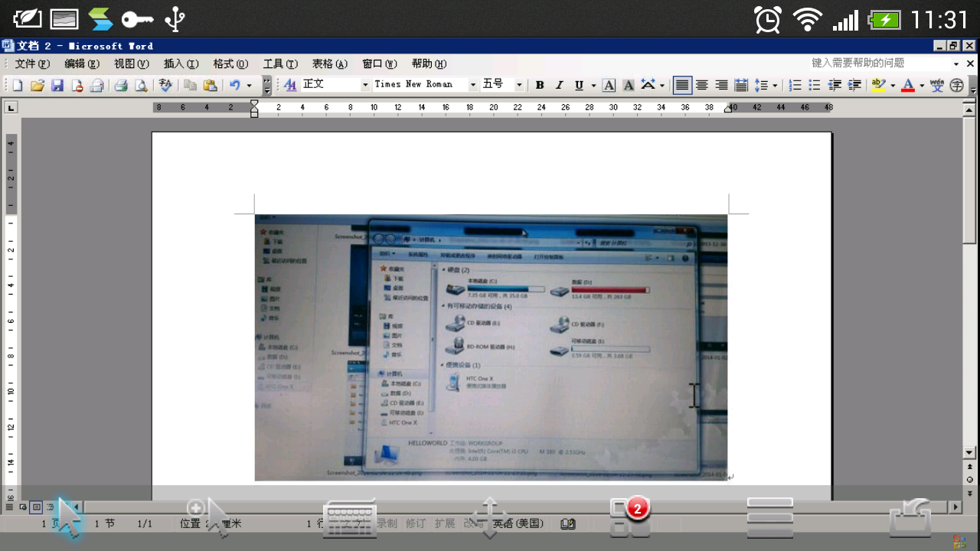Toggle Italic formatting
The height and width of the screenshot is (551, 980).
(559, 85)
